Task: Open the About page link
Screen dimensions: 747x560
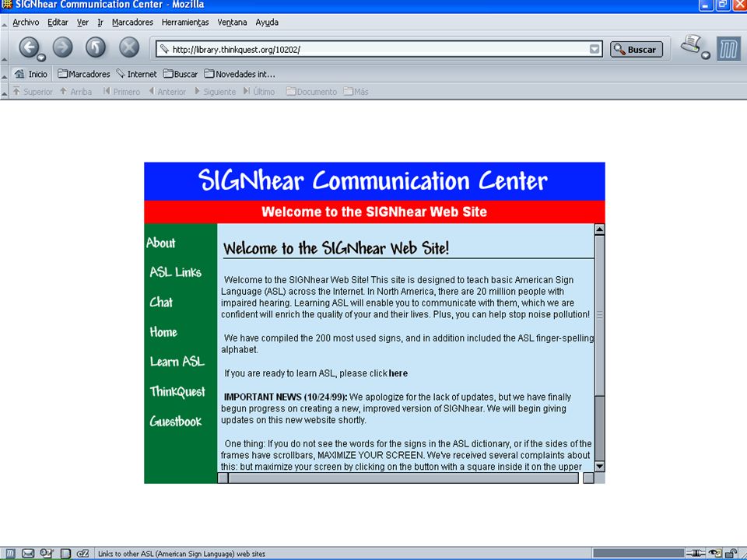Action: [161, 243]
